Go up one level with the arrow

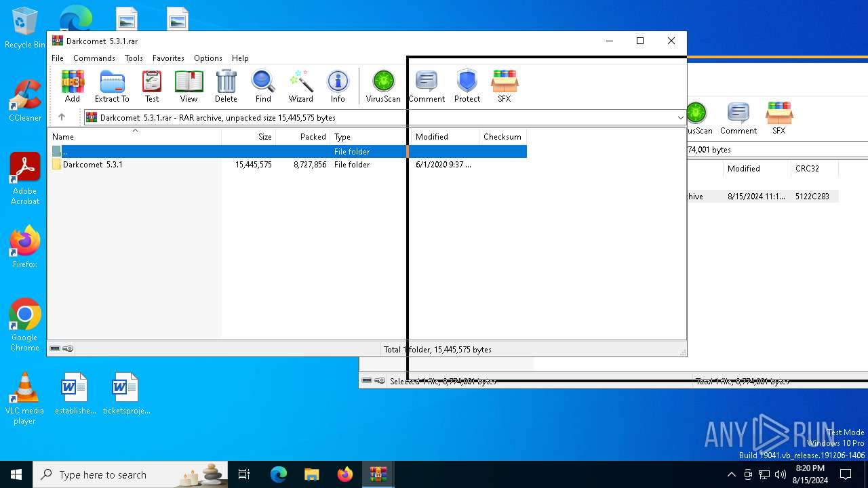[62, 117]
